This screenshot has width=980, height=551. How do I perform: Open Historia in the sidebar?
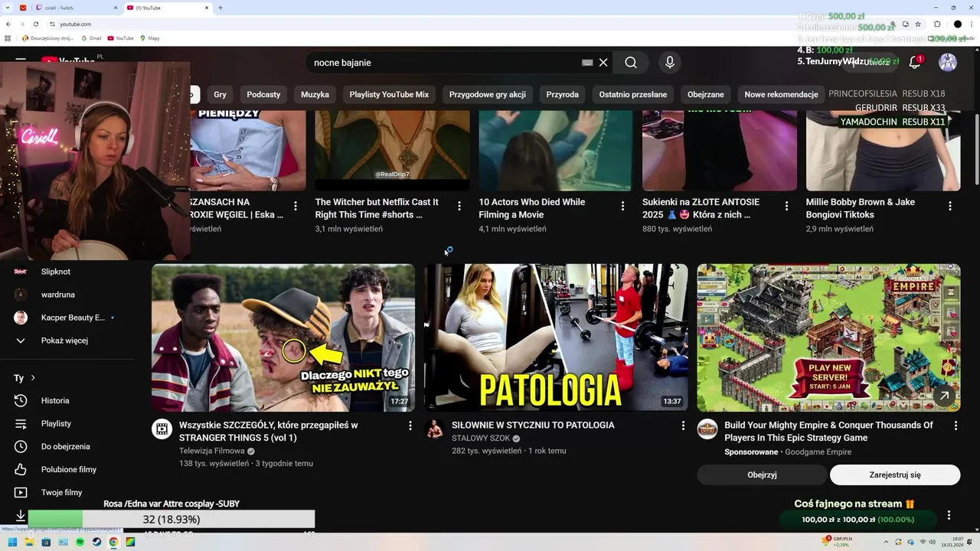55,400
